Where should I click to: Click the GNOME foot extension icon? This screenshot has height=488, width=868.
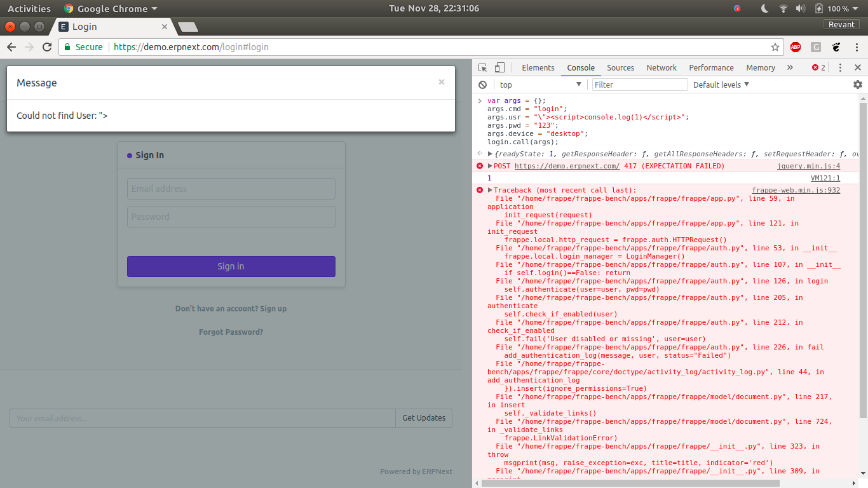pos(836,47)
